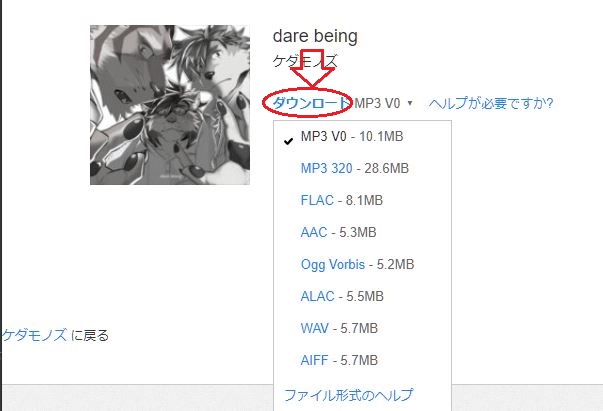Open ファイル形式のヘルプ file format help
This screenshot has width=603, height=411.
pyautogui.click(x=348, y=395)
